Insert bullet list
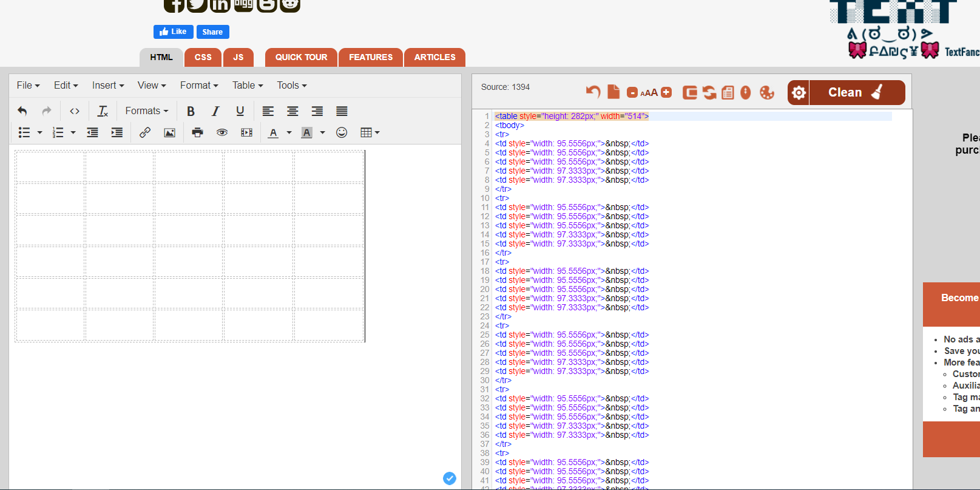The width and height of the screenshot is (980, 490). (24, 132)
